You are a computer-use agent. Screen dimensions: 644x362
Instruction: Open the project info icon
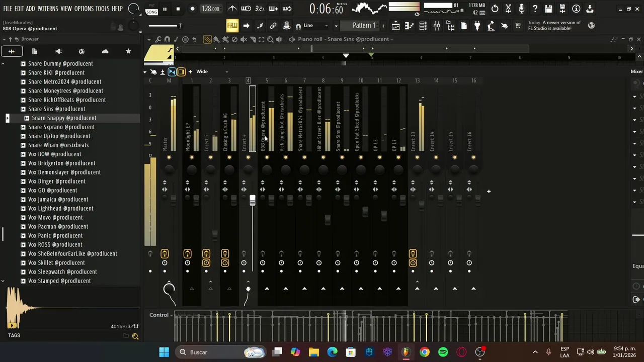click(x=576, y=9)
